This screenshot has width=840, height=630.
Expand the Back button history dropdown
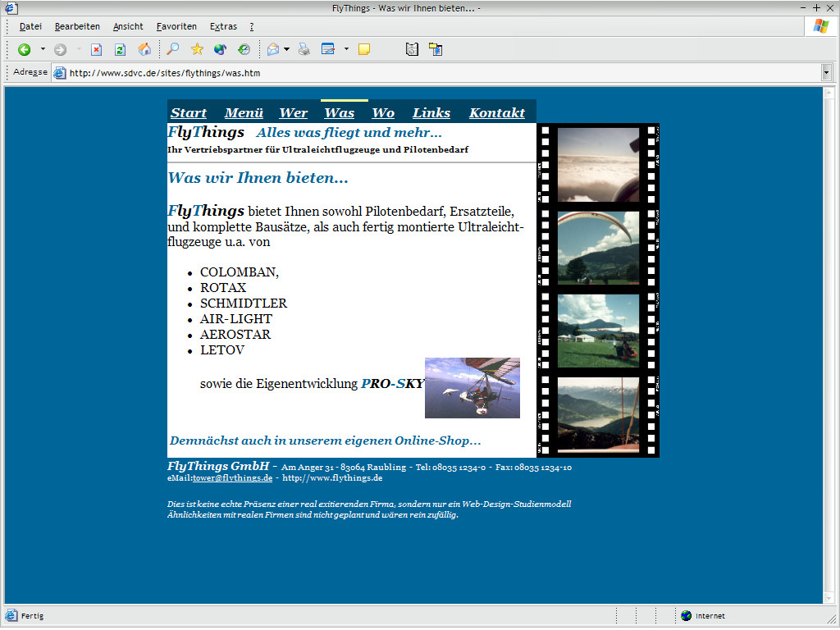click(43, 50)
